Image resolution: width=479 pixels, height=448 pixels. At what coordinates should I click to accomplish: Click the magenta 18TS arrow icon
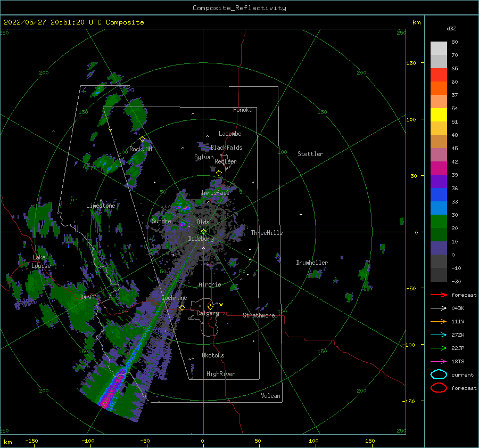pos(439,361)
